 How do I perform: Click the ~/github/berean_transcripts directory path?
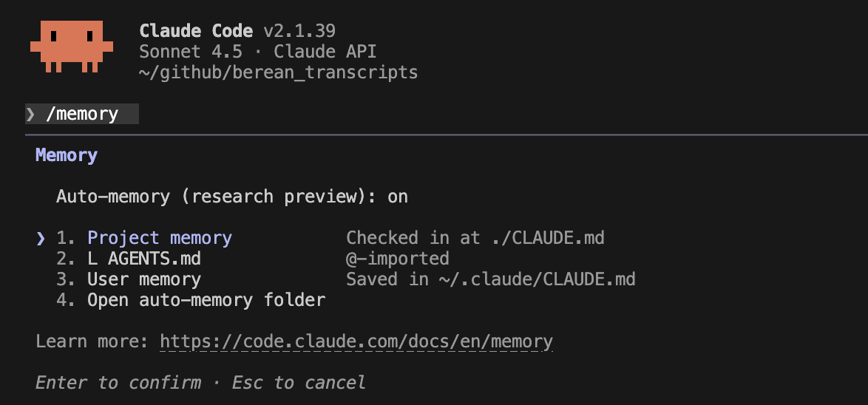point(279,72)
